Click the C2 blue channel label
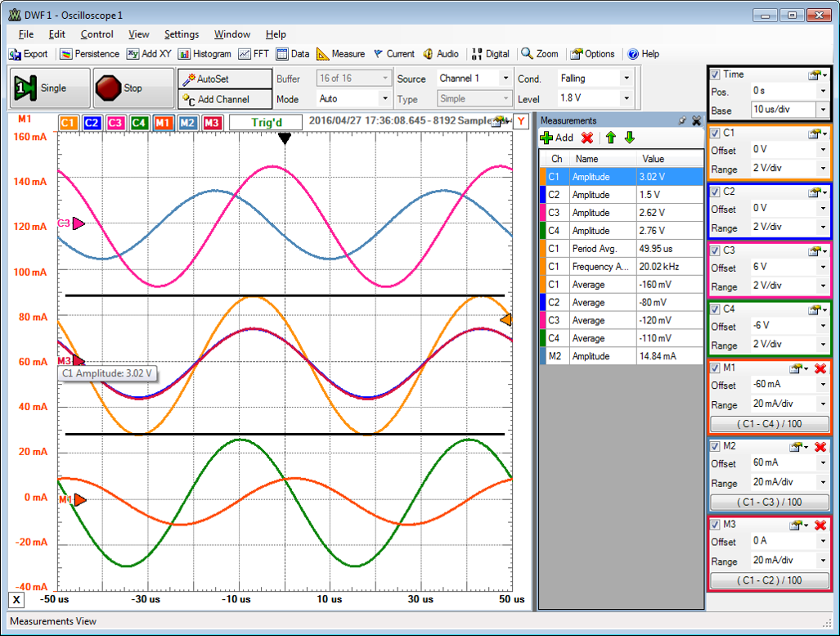Screen dimensions: 840x636 click(x=92, y=123)
